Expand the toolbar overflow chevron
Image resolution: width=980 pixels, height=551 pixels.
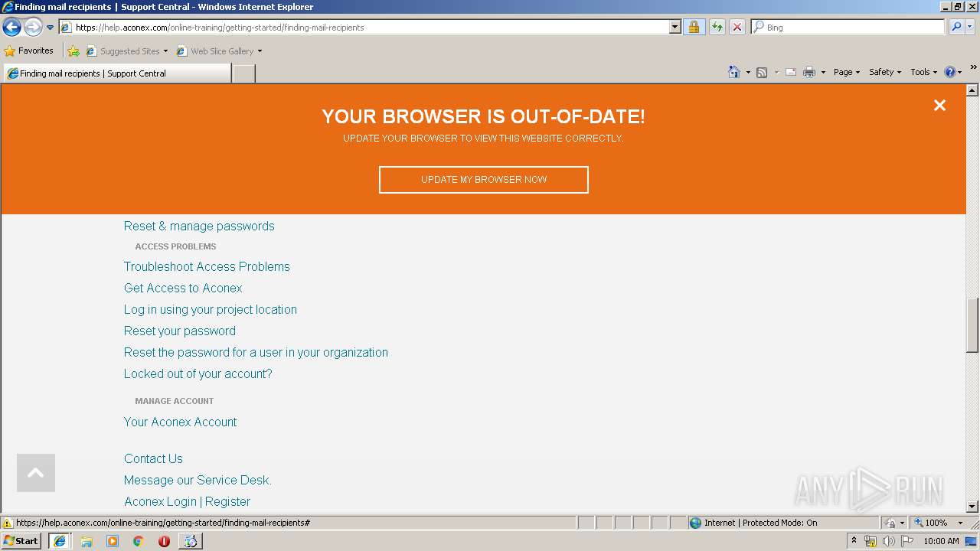[973, 68]
